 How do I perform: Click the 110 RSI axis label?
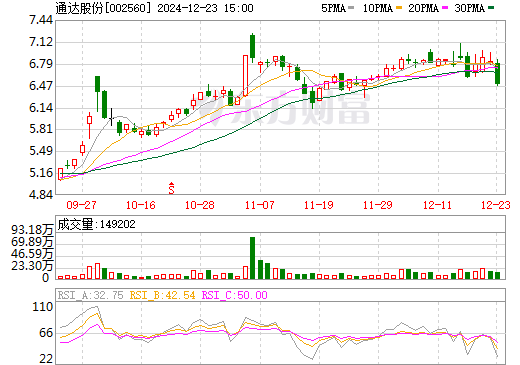[x=43, y=307]
